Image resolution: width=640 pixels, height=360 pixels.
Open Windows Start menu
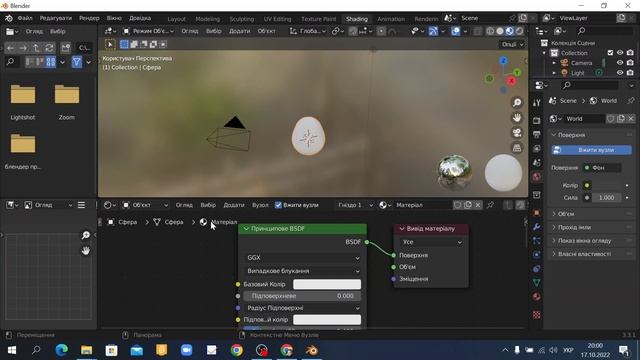(x=12, y=350)
